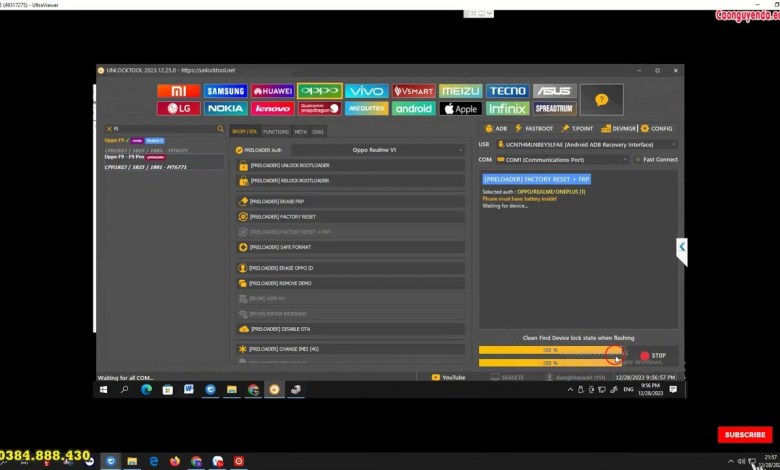Viewport: 780px width, 470px height.
Task: Click the model search input field
Action: tap(164, 129)
